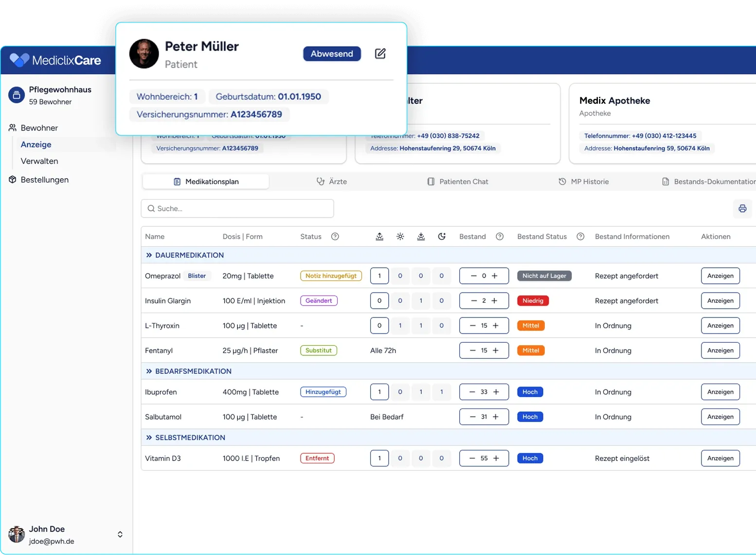Open the MP Historie tab
Image resolution: width=756 pixels, height=555 pixels.
tap(584, 182)
